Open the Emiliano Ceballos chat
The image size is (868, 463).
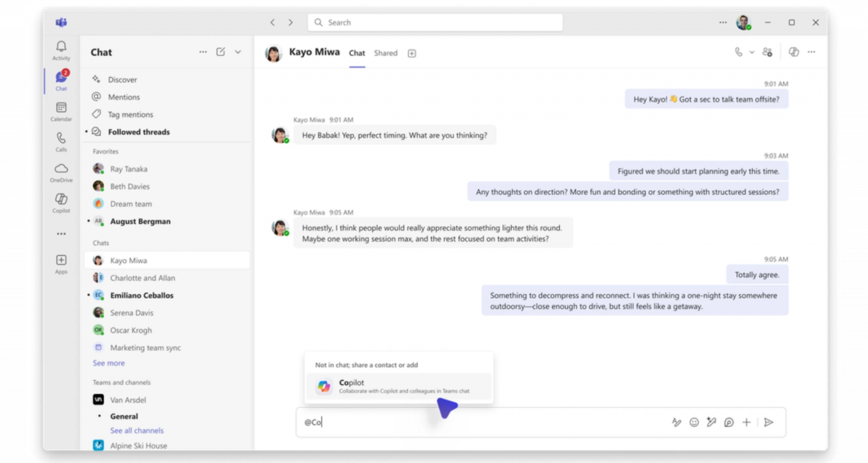coord(142,295)
